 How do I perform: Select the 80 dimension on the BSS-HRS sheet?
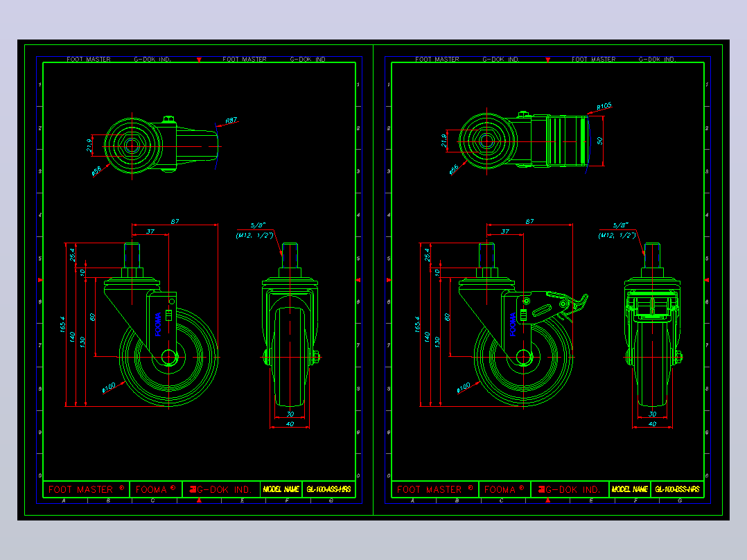[447, 317]
